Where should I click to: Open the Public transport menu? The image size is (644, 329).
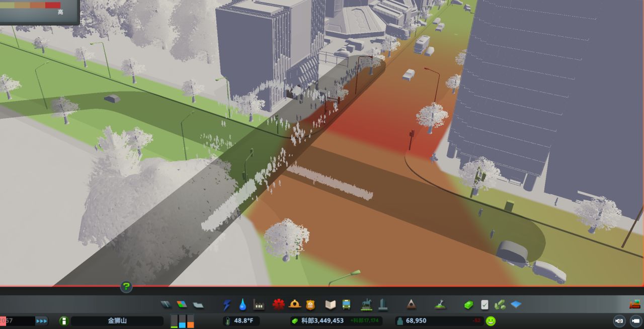pos(347,304)
